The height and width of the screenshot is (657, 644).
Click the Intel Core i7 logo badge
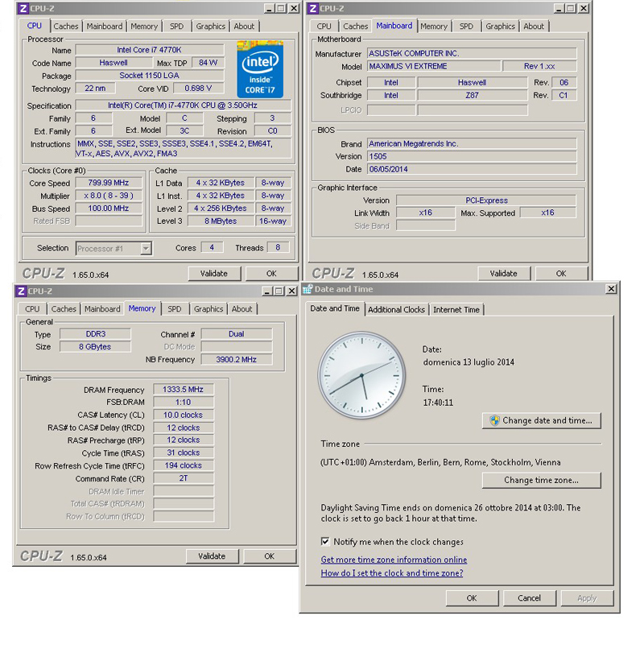point(260,69)
